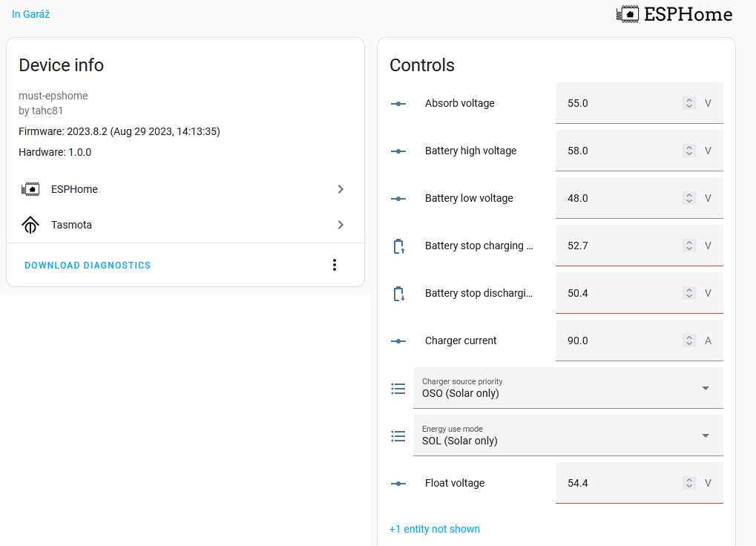Open the Charger source priority dropdown
The image size is (756, 546).
point(568,388)
